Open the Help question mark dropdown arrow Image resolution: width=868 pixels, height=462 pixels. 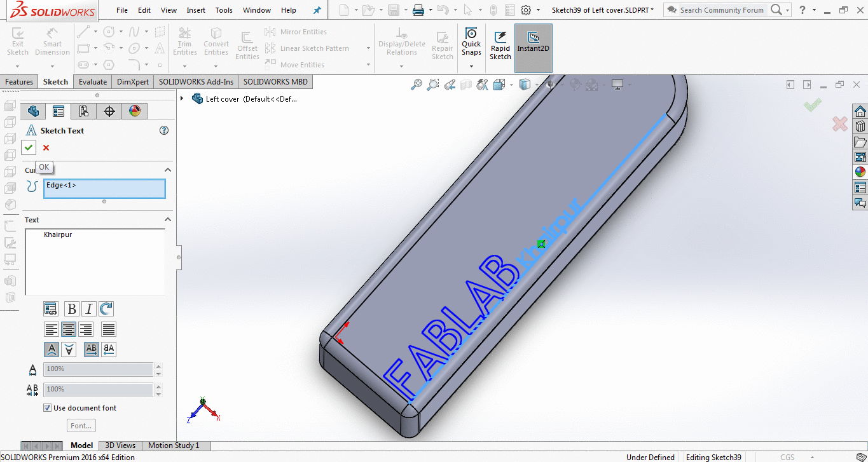(x=815, y=10)
